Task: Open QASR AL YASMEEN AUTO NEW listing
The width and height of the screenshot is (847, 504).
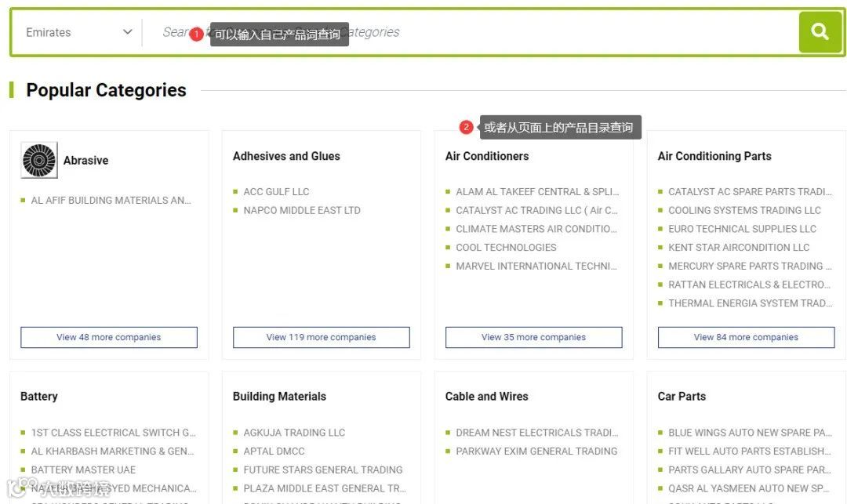Action: pyautogui.click(x=749, y=488)
